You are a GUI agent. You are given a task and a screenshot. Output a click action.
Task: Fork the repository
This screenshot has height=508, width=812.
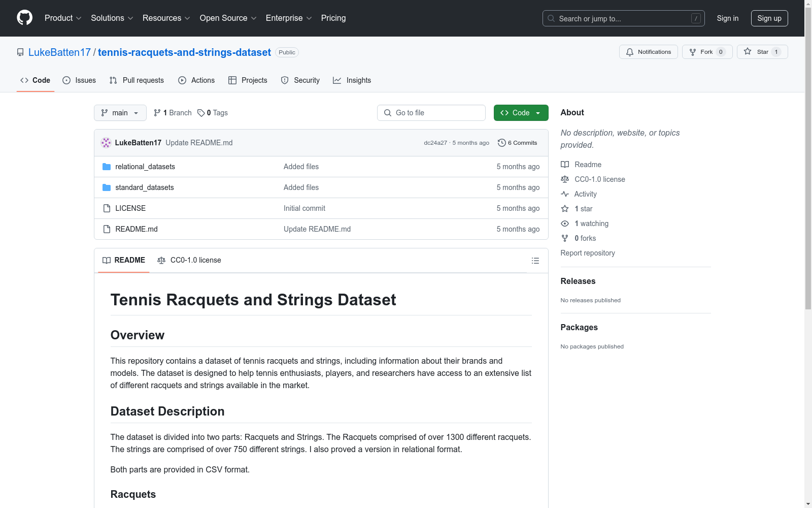point(706,52)
